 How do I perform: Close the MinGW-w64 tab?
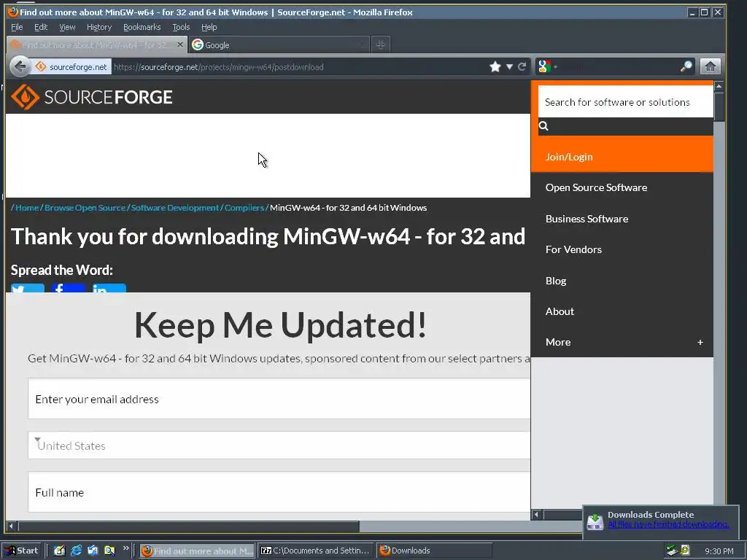179,44
